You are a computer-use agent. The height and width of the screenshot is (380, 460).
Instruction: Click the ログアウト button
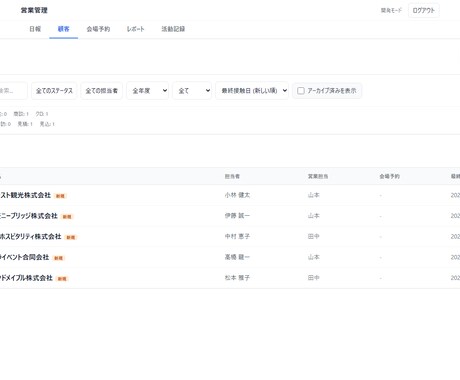424,10
